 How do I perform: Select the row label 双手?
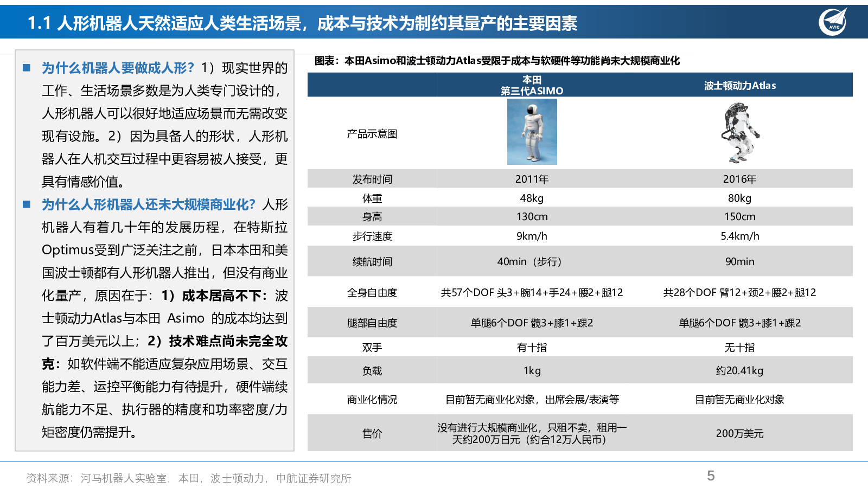(372, 347)
